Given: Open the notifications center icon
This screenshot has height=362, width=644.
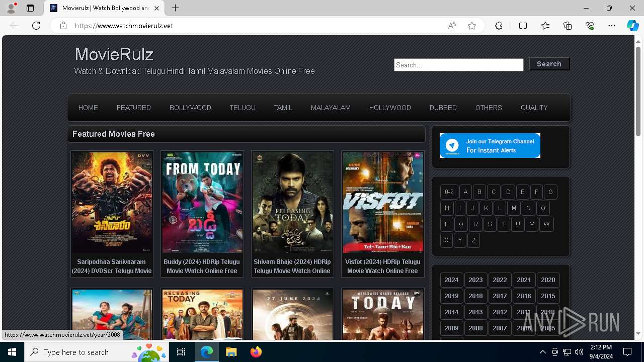Looking at the screenshot, I should (627, 352).
